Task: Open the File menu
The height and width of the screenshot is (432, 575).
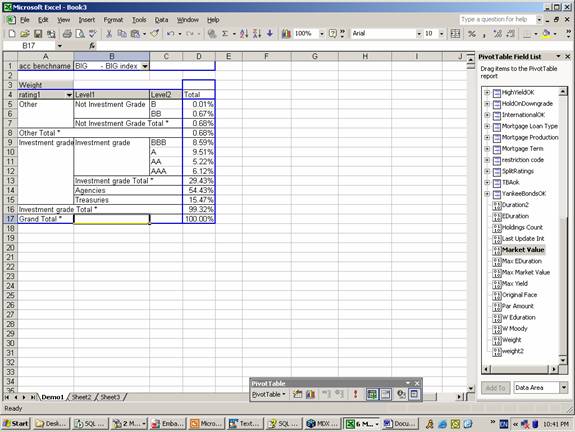Action: point(25,20)
